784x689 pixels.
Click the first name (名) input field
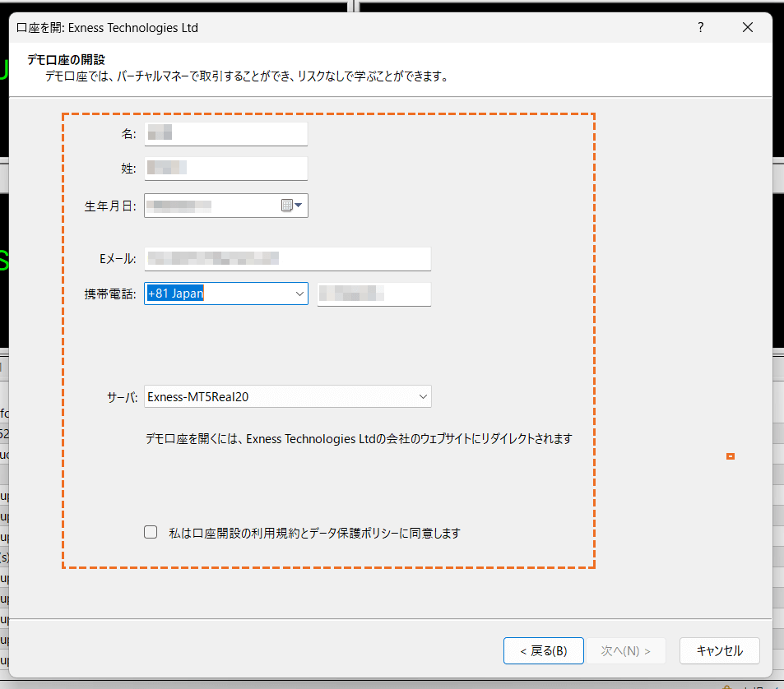[226, 133]
